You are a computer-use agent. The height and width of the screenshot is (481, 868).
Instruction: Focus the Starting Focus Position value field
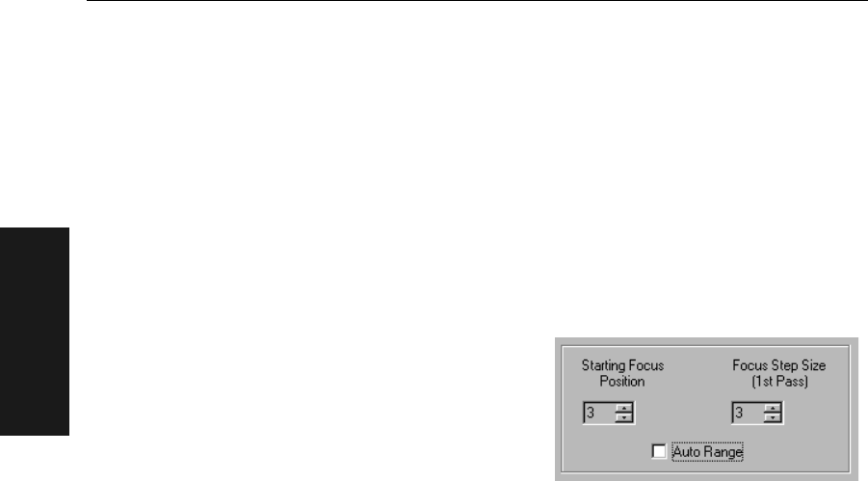tap(599, 413)
